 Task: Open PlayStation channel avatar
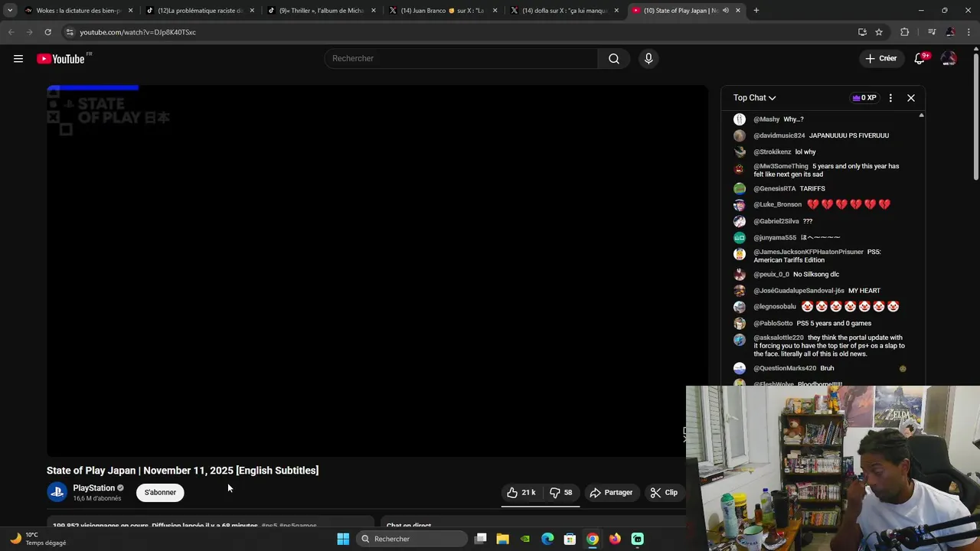[57, 492]
